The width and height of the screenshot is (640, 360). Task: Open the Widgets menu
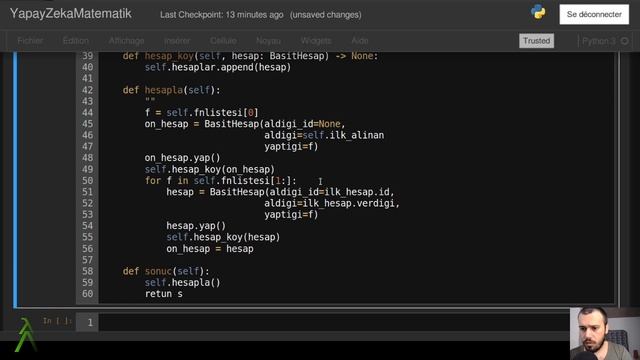[316, 41]
